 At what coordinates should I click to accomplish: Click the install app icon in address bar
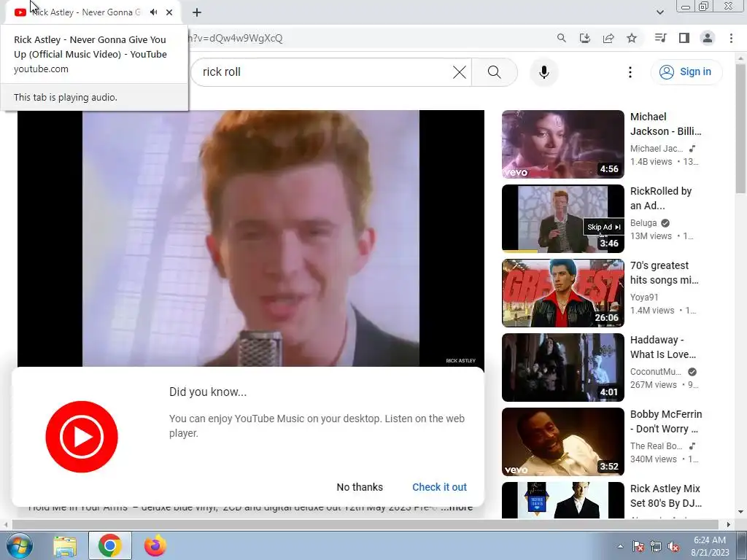click(585, 38)
